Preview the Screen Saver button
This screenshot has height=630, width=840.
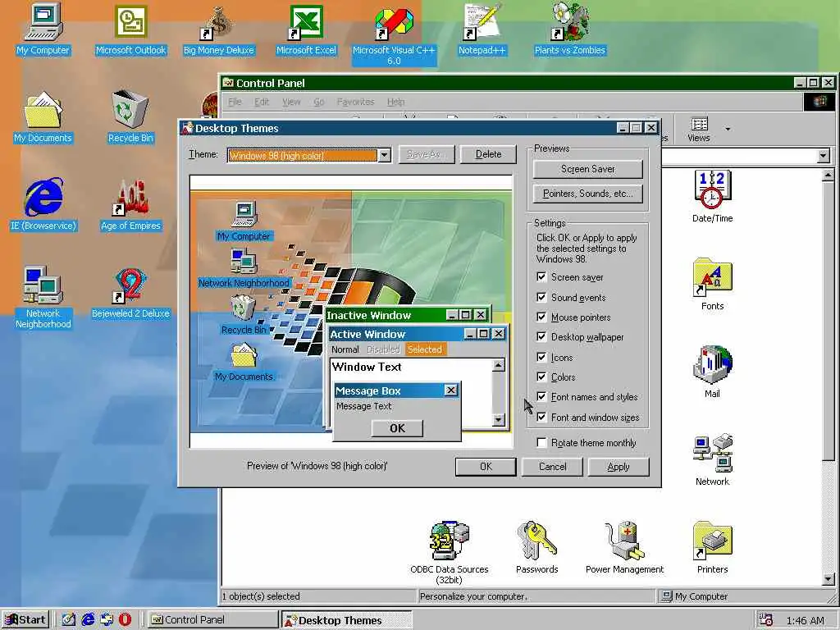[x=587, y=169]
